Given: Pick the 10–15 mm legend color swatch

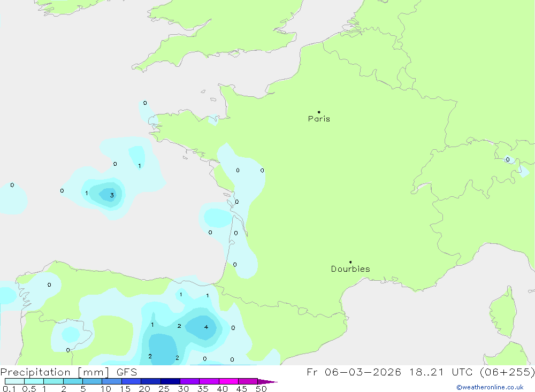Looking at the screenshot, I should pyautogui.click(x=112, y=381).
